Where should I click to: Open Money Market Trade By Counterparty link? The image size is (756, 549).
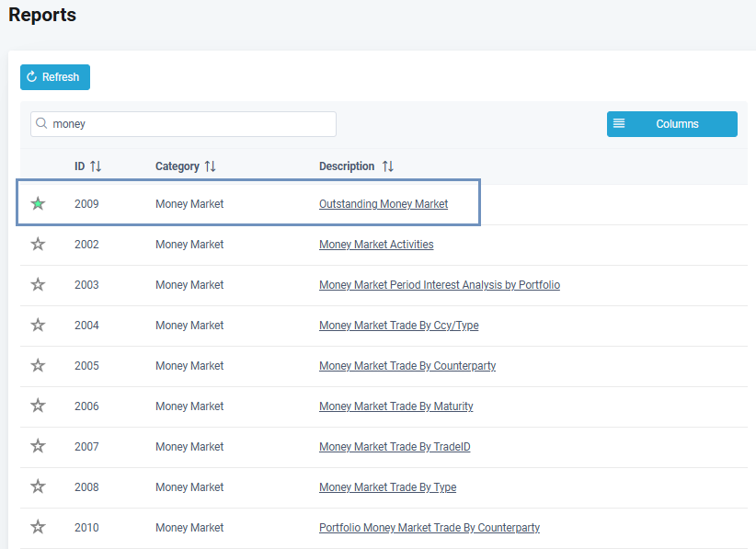pyautogui.click(x=407, y=366)
